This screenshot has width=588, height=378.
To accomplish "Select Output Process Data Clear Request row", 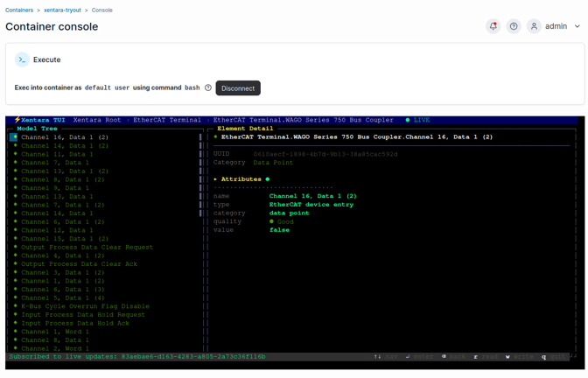I will [x=87, y=247].
